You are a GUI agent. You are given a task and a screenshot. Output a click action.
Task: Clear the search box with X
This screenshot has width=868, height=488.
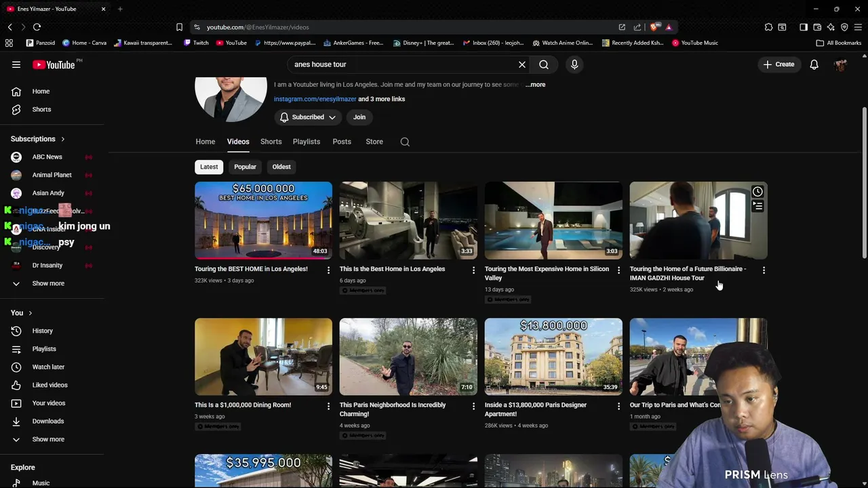pyautogui.click(x=522, y=64)
